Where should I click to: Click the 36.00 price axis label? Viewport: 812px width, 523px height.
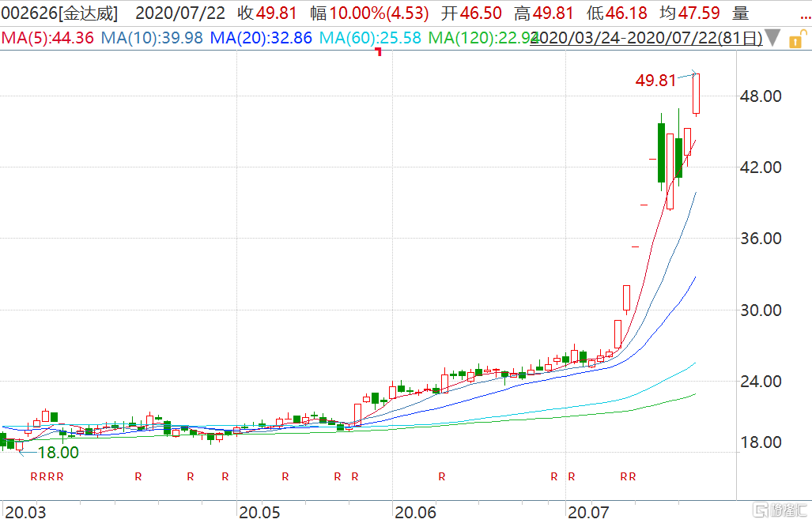coord(761,239)
